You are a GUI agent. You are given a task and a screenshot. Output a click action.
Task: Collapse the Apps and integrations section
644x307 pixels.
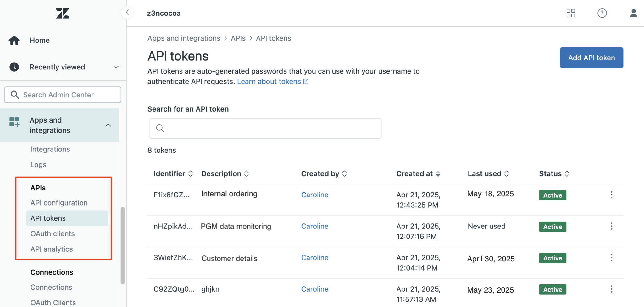pyautogui.click(x=108, y=125)
